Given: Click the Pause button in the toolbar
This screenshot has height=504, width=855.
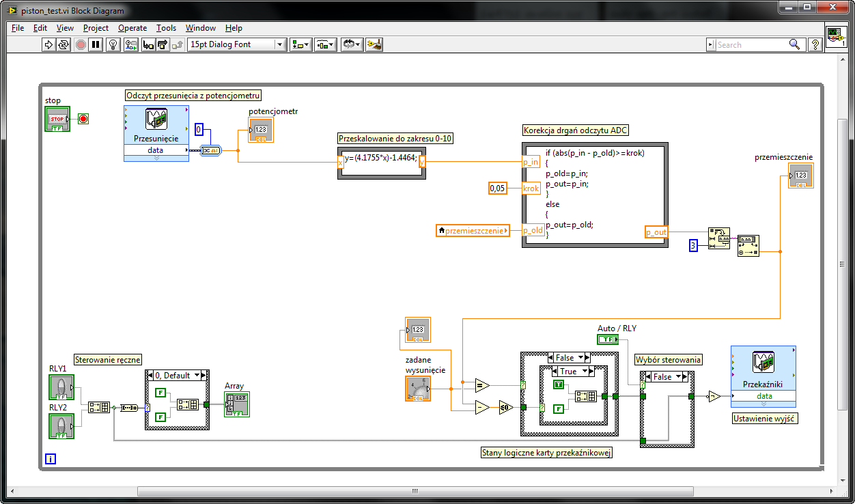Looking at the screenshot, I should (x=96, y=44).
